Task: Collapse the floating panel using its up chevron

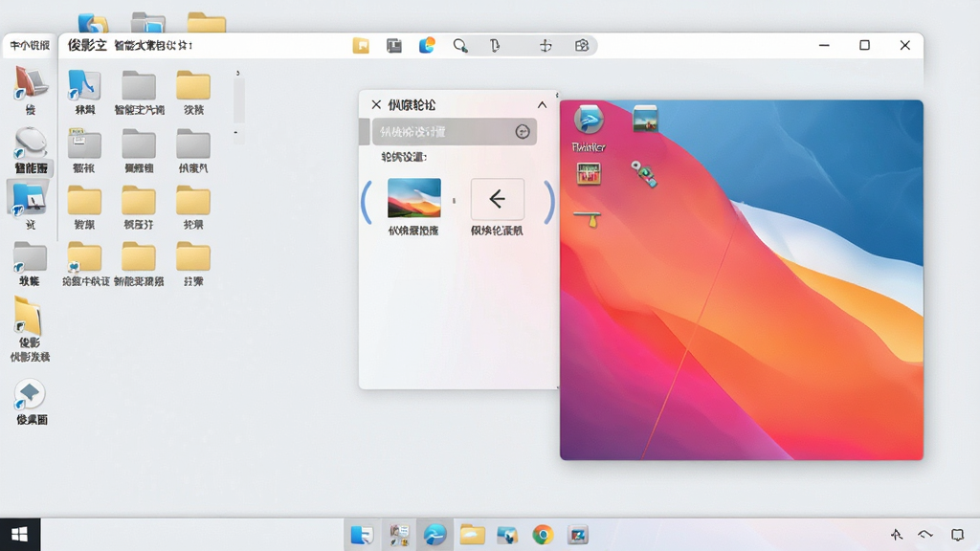Action: click(542, 104)
